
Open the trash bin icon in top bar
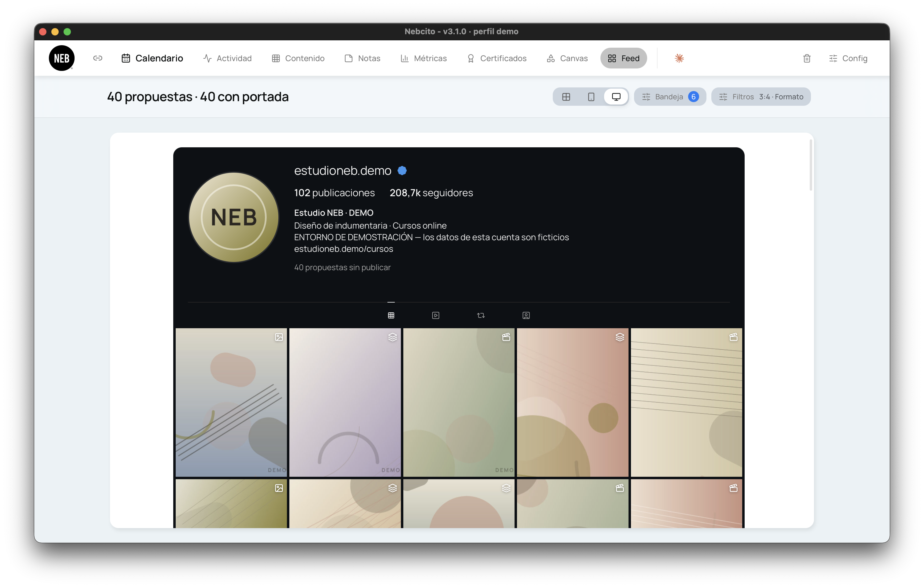[807, 58]
